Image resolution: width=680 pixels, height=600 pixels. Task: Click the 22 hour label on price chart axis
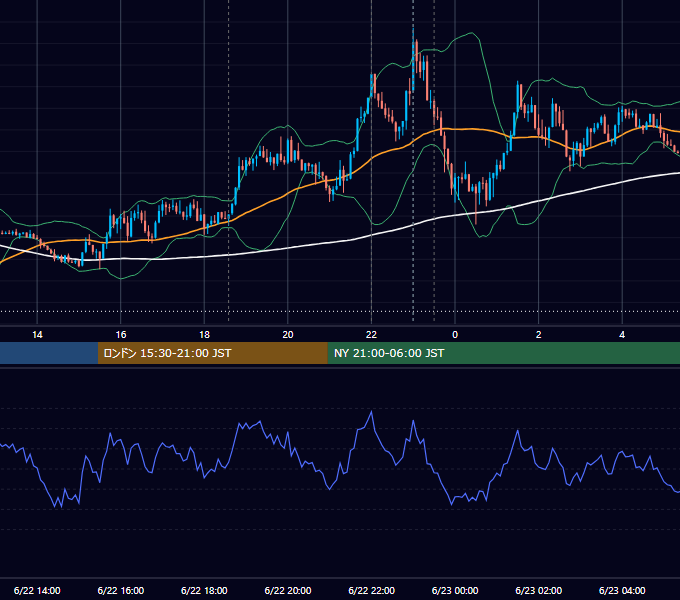coord(371,335)
